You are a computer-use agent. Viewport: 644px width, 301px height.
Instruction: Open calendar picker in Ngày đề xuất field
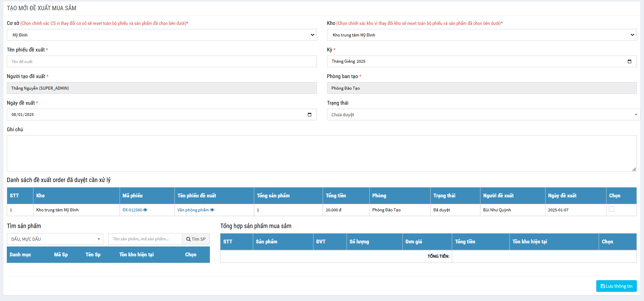click(309, 115)
